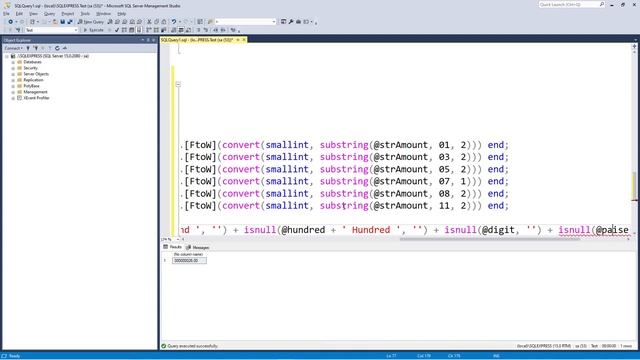The height and width of the screenshot is (360, 640).
Task: Click the Increase indent icon
Action: [223, 30]
